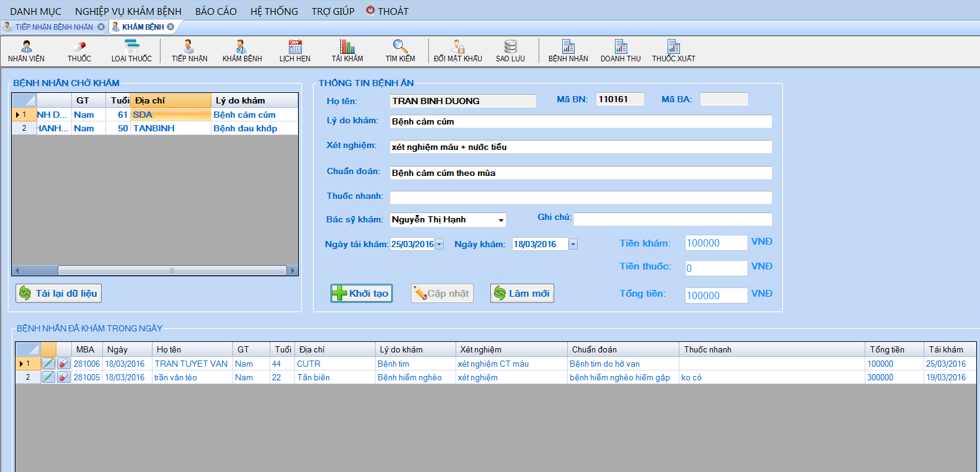Click MBA cell 281005

coord(87,377)
